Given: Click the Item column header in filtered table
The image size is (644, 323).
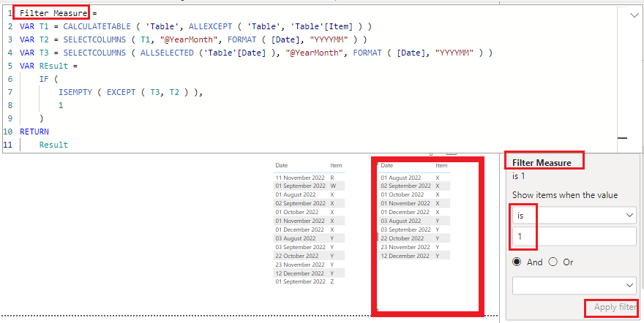Looking at the screenshot, I should click(x=441, y=166).
